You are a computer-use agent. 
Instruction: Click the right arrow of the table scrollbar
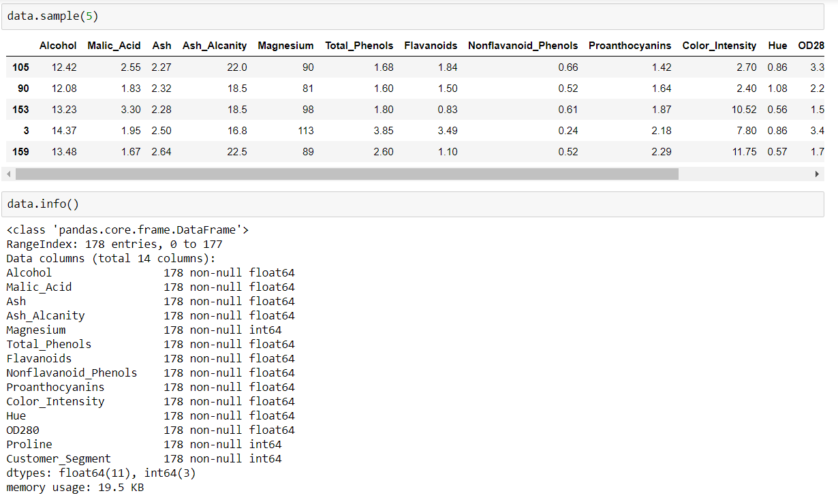(x=817, y=174)
